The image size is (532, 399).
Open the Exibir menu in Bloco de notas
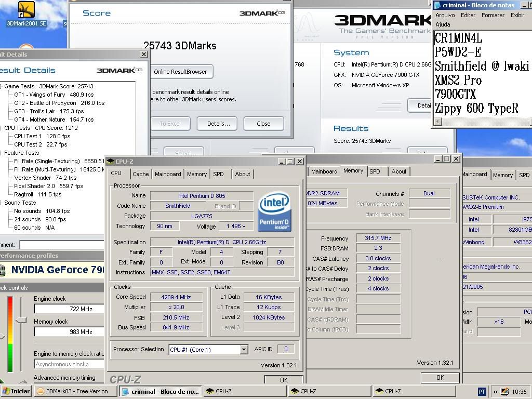pos(517,15)
